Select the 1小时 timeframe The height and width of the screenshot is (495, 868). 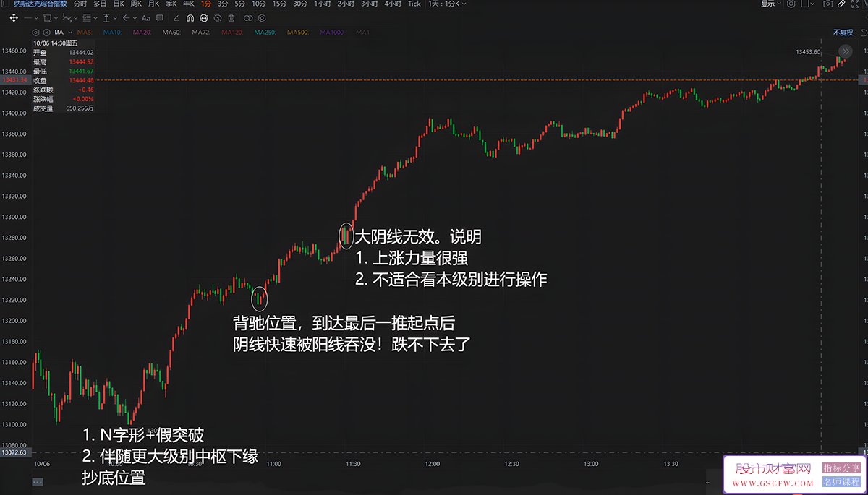click(323, 4)
